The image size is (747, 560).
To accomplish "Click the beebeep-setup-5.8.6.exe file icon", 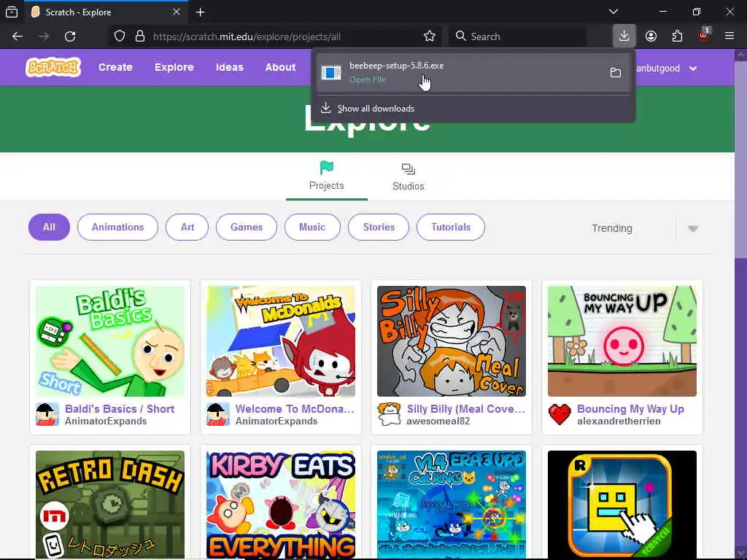I will tap(331, 72).
